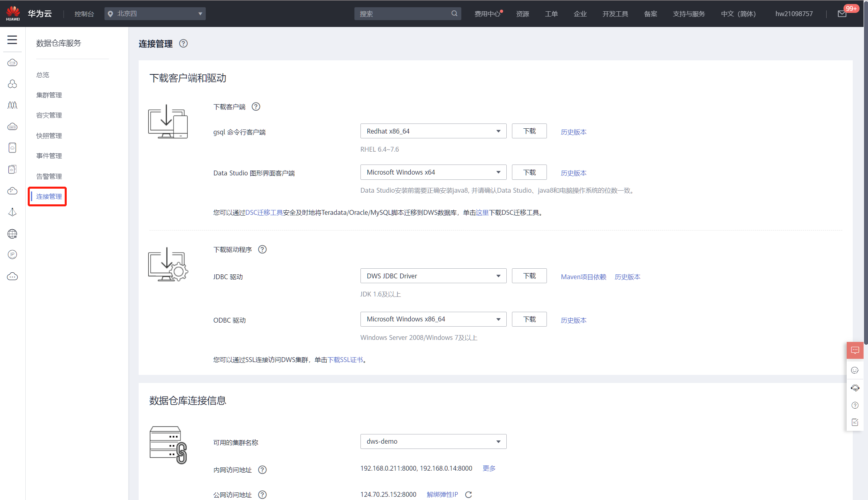
Task: Click the globe icon in left sidebar
Action: [12, 234]
